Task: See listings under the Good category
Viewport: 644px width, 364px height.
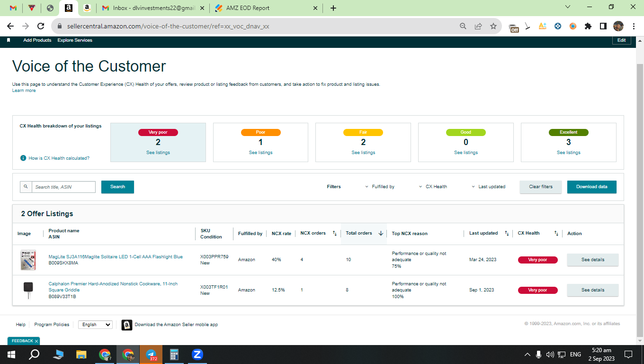Action: click(466, 153)
